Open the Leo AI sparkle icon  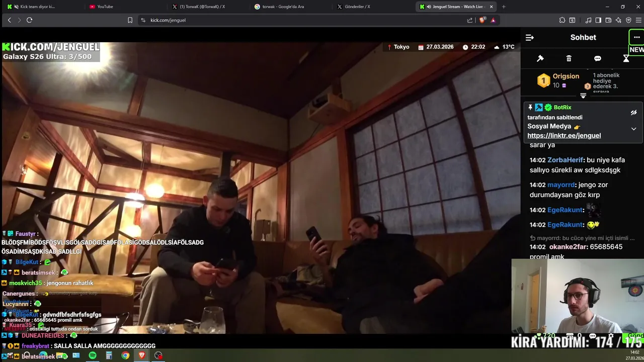coord(618,20)
